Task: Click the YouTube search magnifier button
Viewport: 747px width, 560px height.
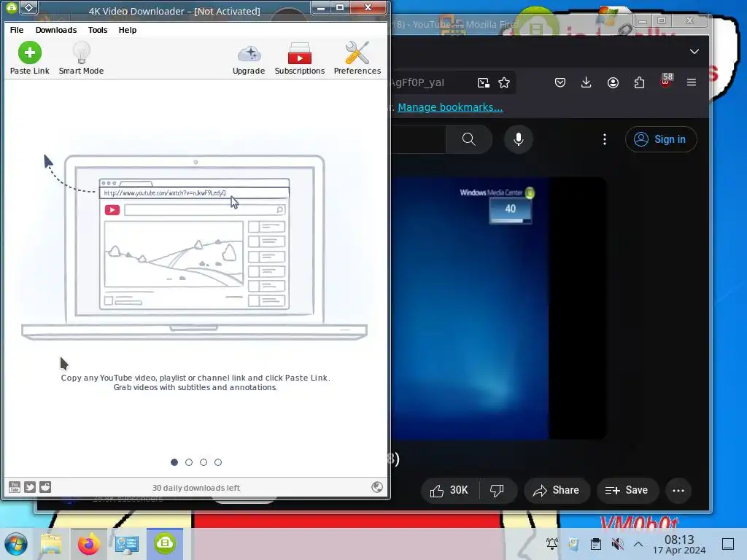Action: [469, 139]
